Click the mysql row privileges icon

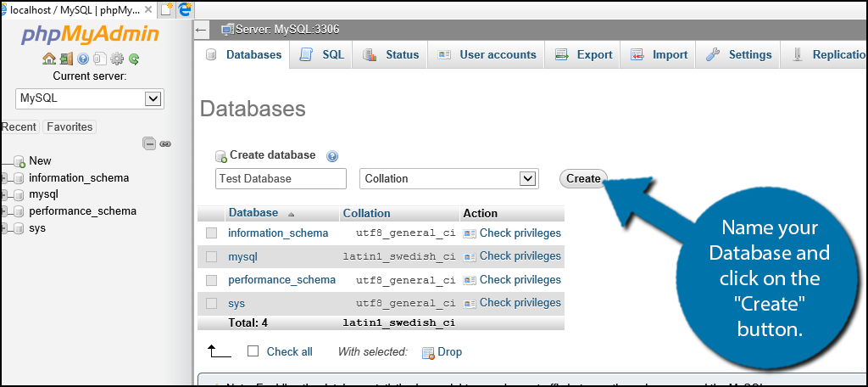point(470,257)
